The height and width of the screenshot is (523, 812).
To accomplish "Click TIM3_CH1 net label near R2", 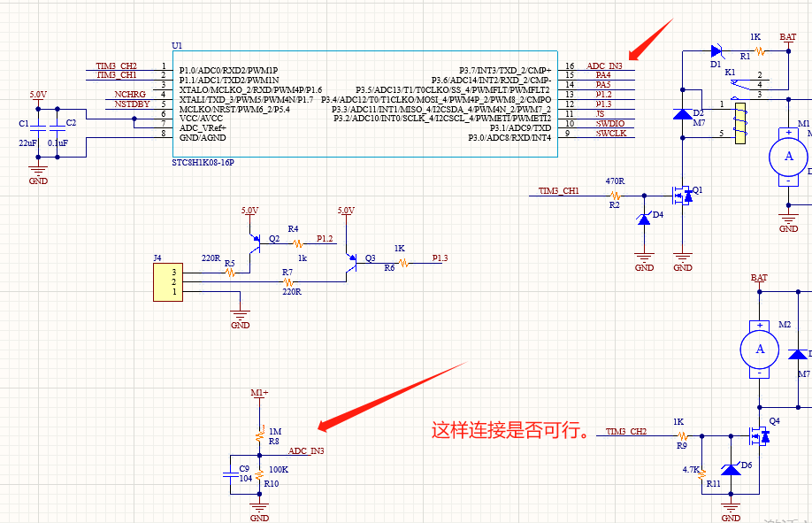I will 558,191.
